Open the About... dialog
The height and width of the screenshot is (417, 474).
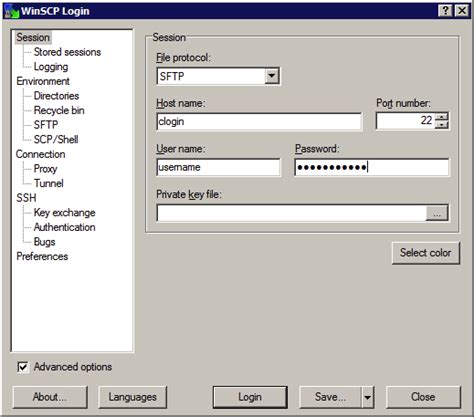[x=50, y=397]
